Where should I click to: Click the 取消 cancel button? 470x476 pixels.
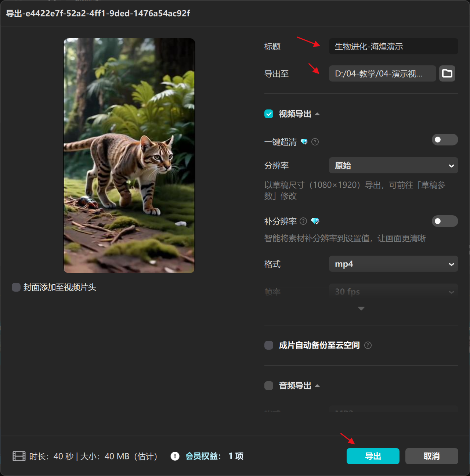pyautogui.click(x=431, y=456)
